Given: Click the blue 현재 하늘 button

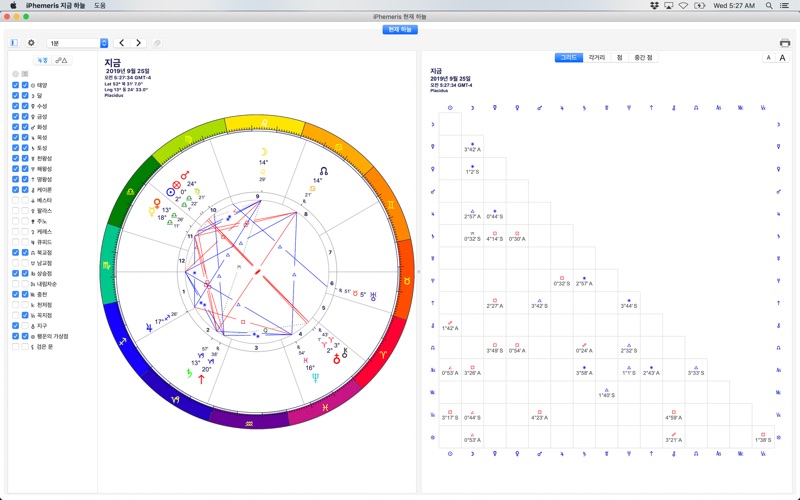Looking at the screenshot, I should pos(400,30).
